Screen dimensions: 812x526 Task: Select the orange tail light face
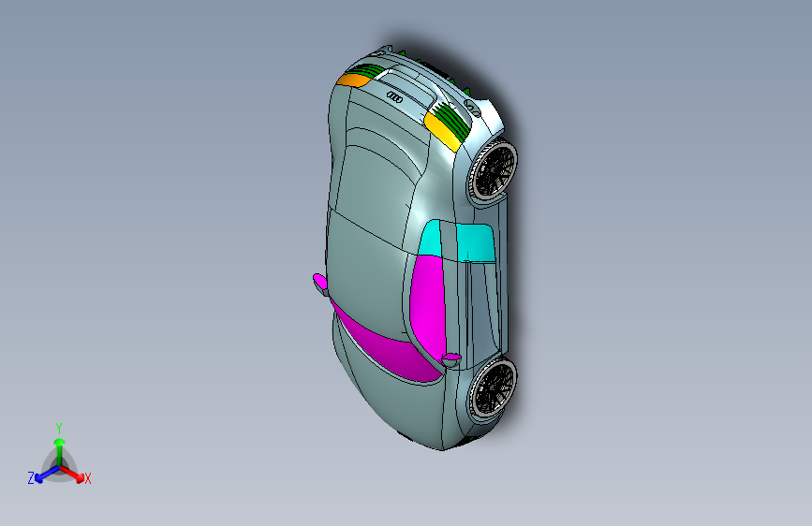[x=353, y=80]
